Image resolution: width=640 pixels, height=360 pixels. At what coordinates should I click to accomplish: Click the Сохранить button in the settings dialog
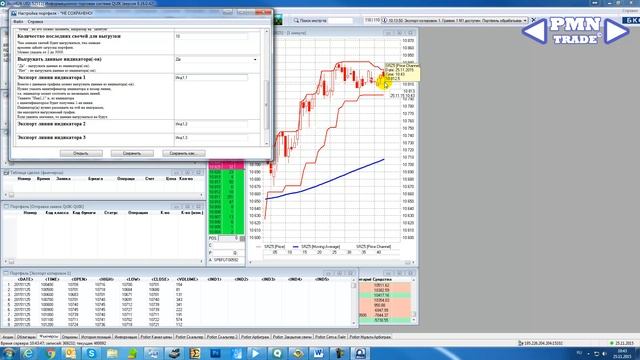(x=132, y=153)
